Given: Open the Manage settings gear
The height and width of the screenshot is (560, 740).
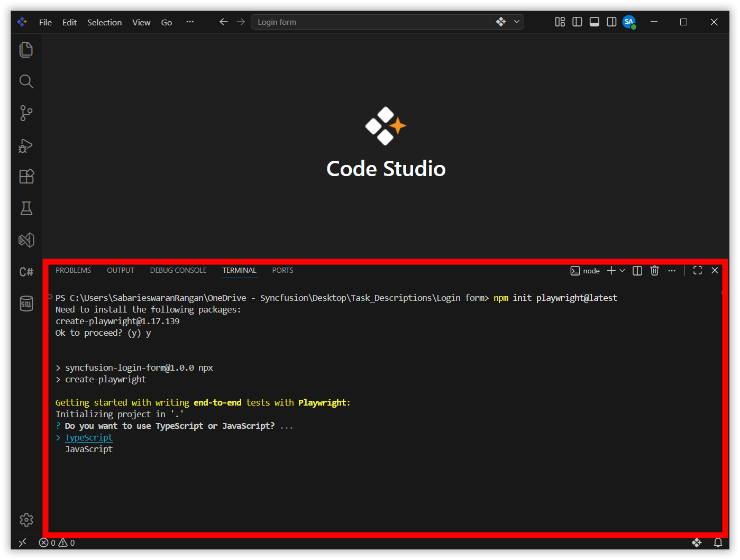Looking at the screenshot, I should 26,520.
